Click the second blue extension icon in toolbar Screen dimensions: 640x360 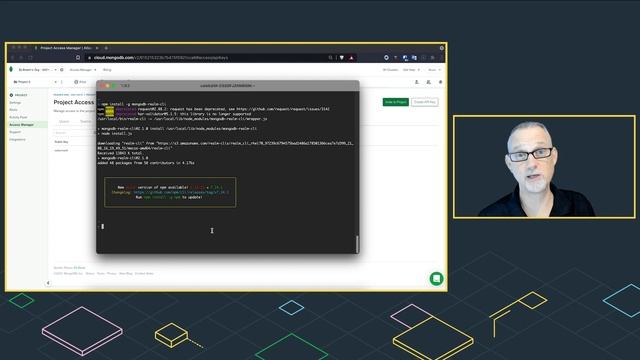click(x=414, y=58)
